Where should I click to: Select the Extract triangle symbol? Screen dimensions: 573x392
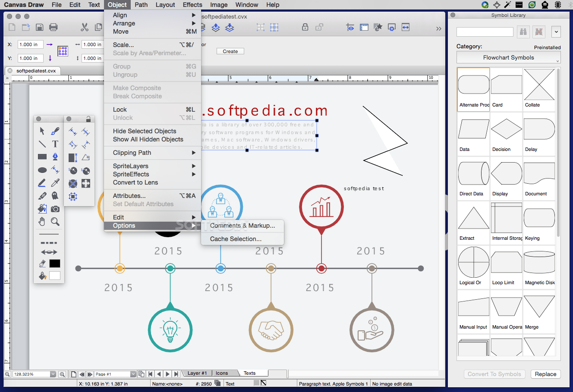tap(473, 223)
